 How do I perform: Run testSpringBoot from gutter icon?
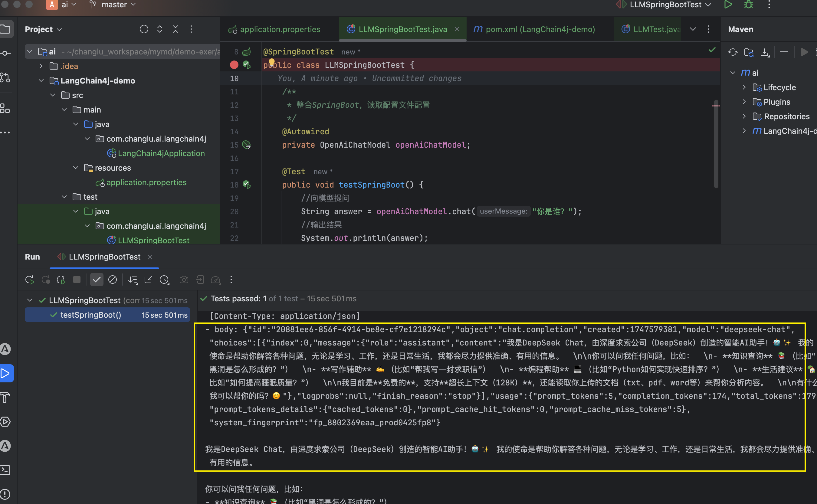coord(247,184)
